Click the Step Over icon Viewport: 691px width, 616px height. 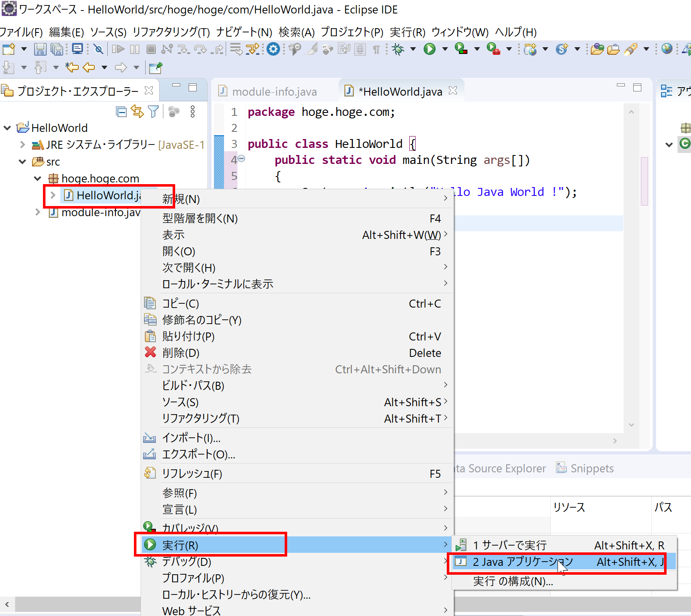tap(200, 49)
